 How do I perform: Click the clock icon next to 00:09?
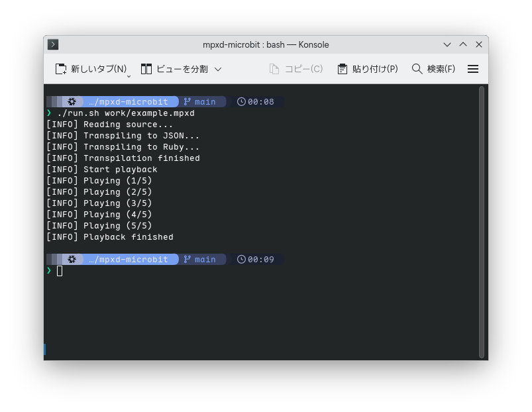point(241,260)
